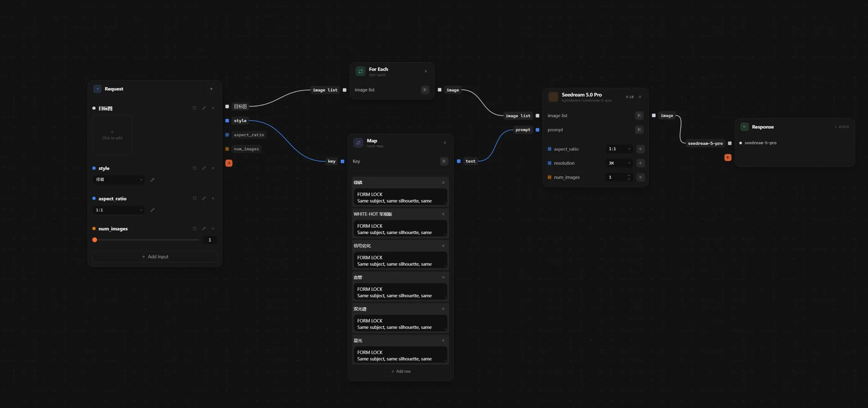Click the num_images value field in Request

click(x=210, y=240)
